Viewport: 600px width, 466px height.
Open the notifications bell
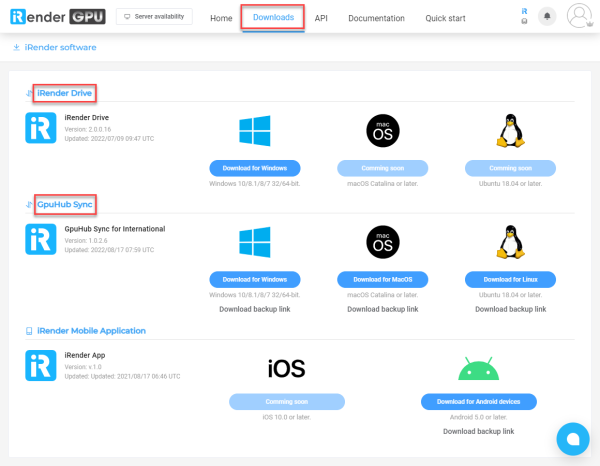click(x=547, y=17)
